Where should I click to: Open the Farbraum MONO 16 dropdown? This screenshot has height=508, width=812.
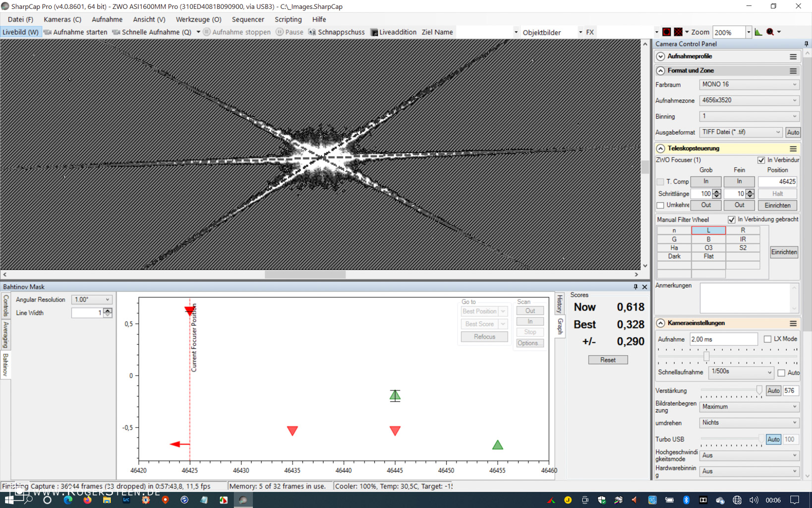tap(749, 85)
